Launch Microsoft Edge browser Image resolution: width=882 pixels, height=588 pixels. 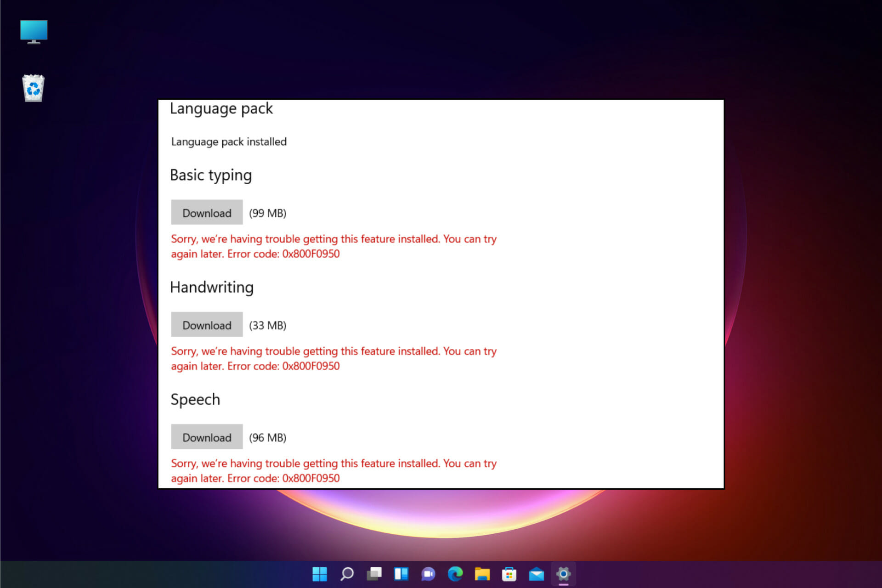pyautogui.click(x=455, y=574)
